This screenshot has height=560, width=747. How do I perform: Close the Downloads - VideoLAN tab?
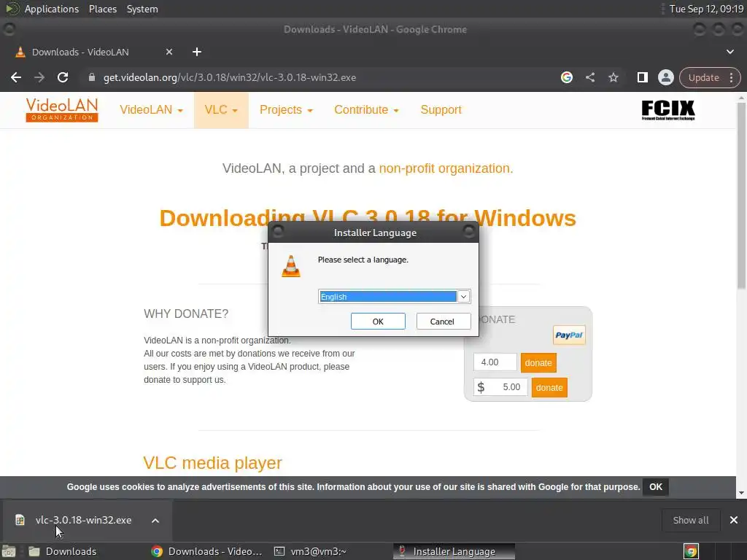pos(169,52)
